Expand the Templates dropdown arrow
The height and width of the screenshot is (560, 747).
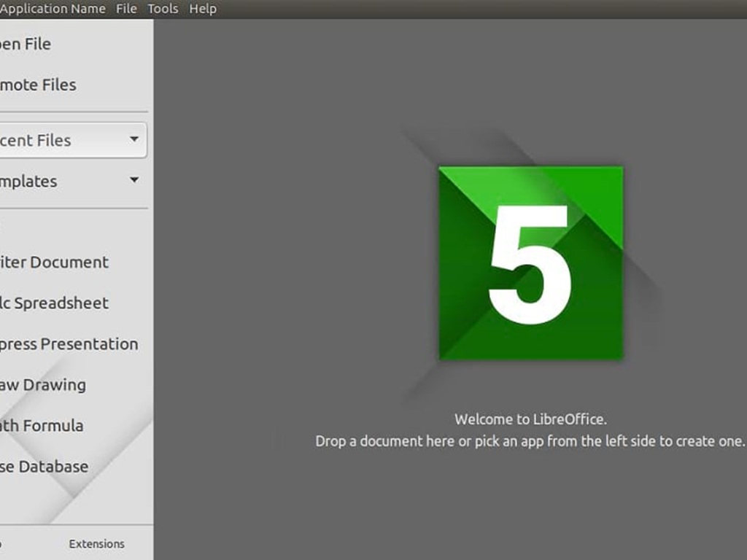tap(134, 179)
